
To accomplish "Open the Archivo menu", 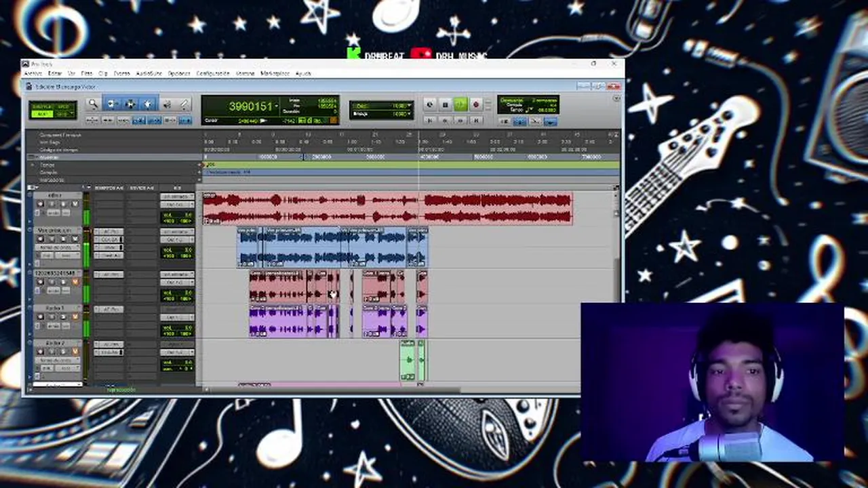I will tap(33, 73).
